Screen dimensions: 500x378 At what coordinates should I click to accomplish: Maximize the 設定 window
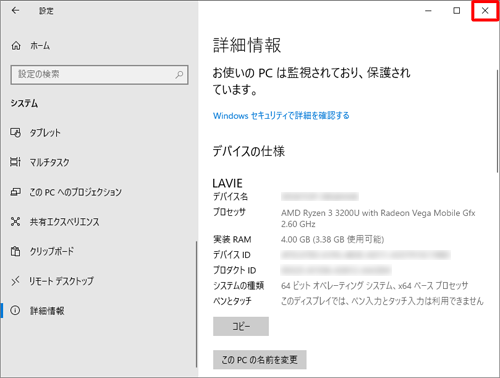[x=457, y=11]
